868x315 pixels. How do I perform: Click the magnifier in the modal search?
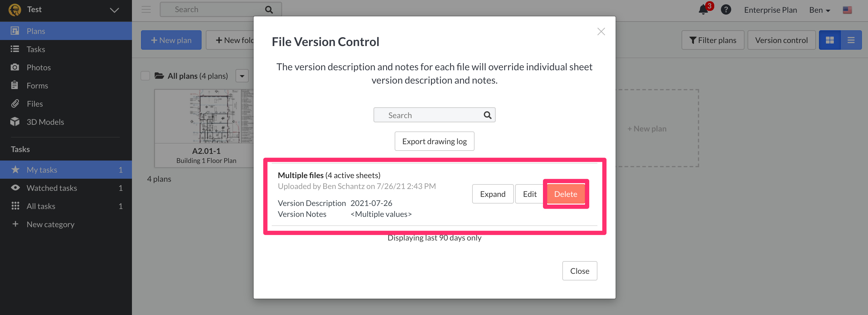pos(487,115)
